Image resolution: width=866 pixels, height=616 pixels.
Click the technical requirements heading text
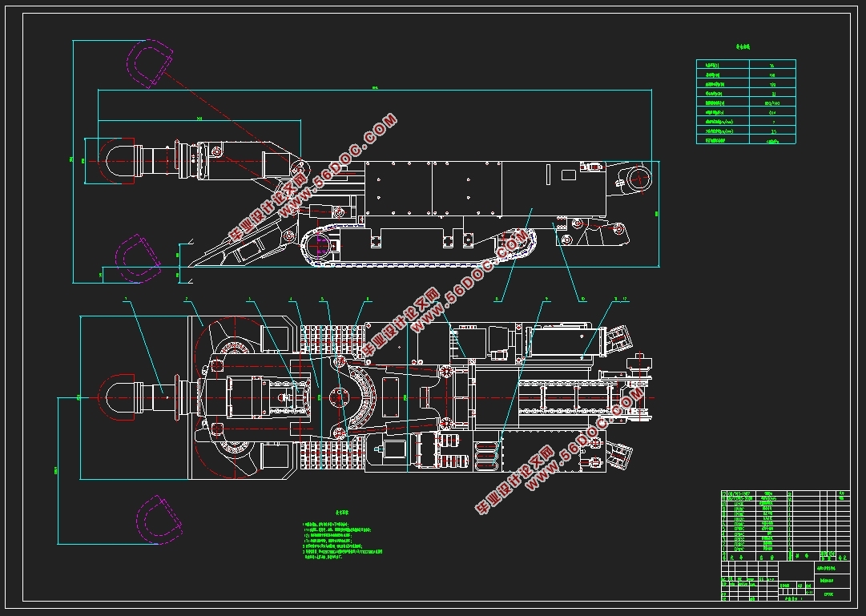[x=342, y=513]
